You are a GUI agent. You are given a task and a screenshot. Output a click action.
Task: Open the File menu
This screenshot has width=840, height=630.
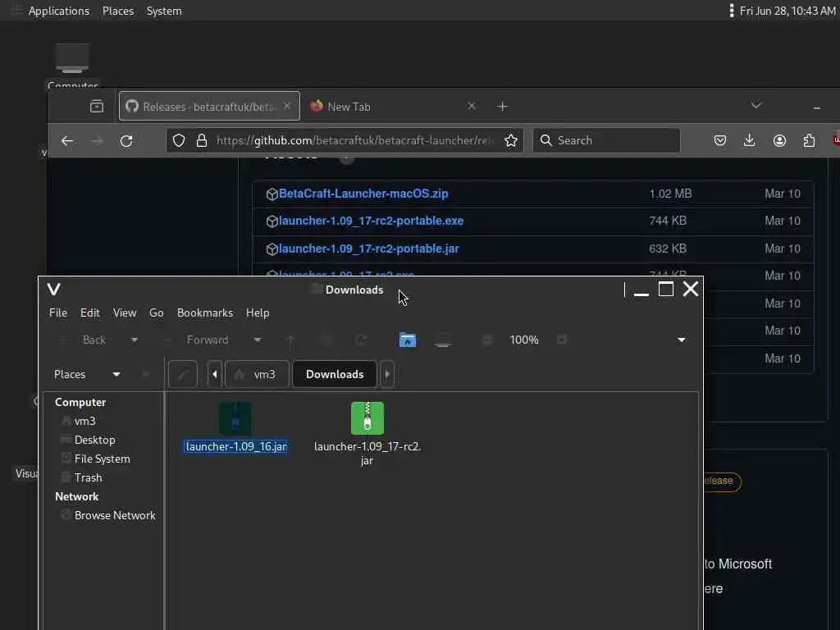58,313
